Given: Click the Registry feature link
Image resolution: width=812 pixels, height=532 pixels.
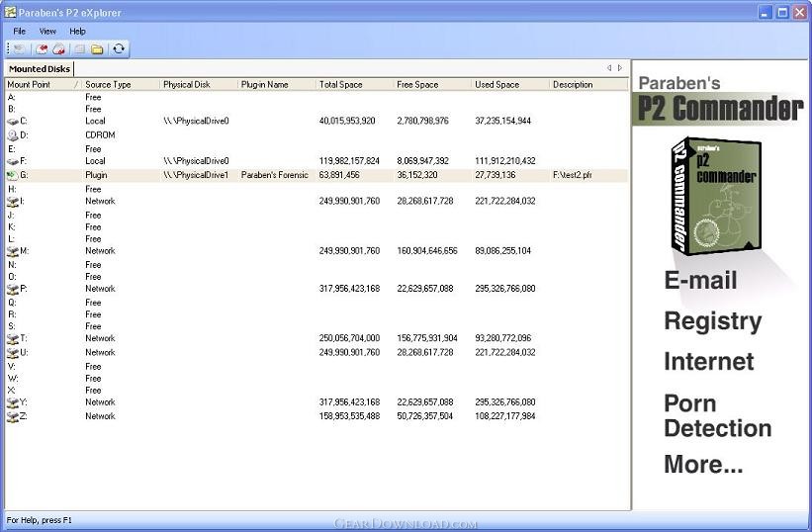Looking at the screenshot, I should tap(712, 321).
